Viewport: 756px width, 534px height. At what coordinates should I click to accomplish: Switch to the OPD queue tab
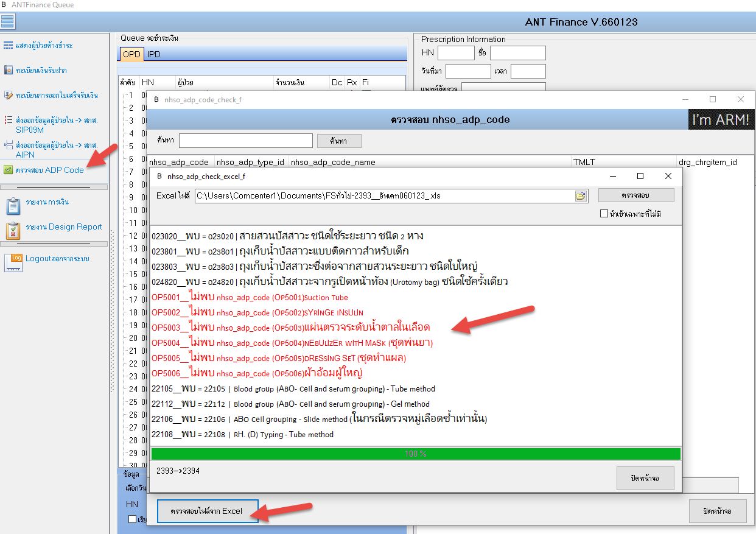point(131,54)
